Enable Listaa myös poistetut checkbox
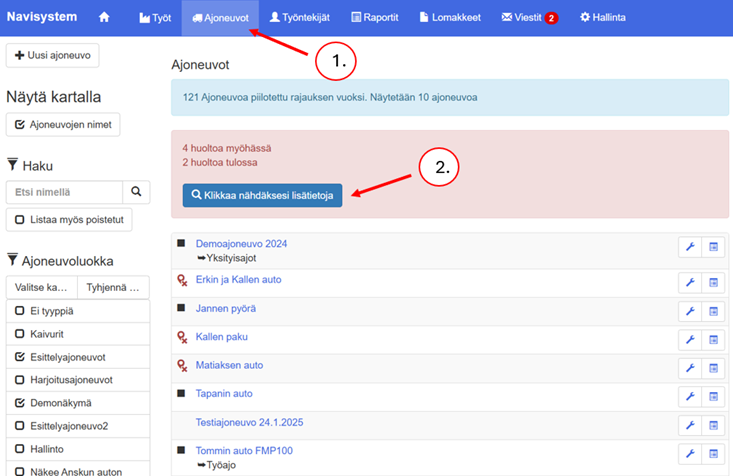The width and height of the screenshot is (733, 476). click(x=20, y=219)
